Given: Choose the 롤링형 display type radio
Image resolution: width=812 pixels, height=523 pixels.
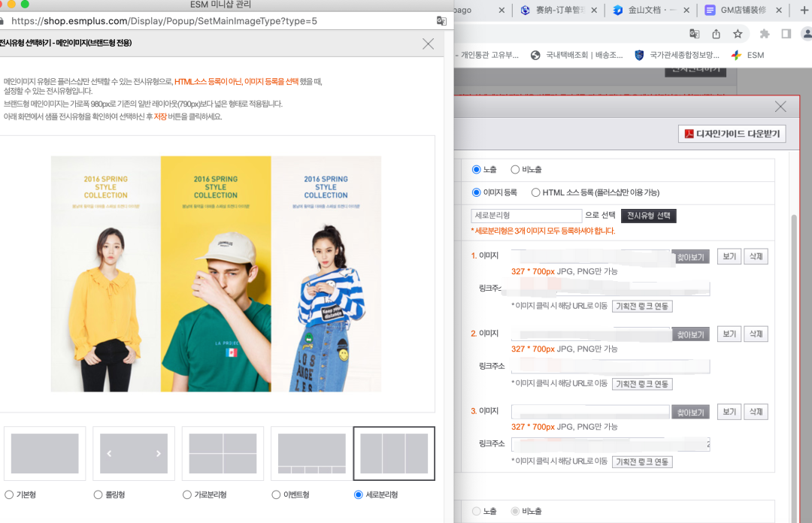Looking at the screenshot, I should [98, 494].
